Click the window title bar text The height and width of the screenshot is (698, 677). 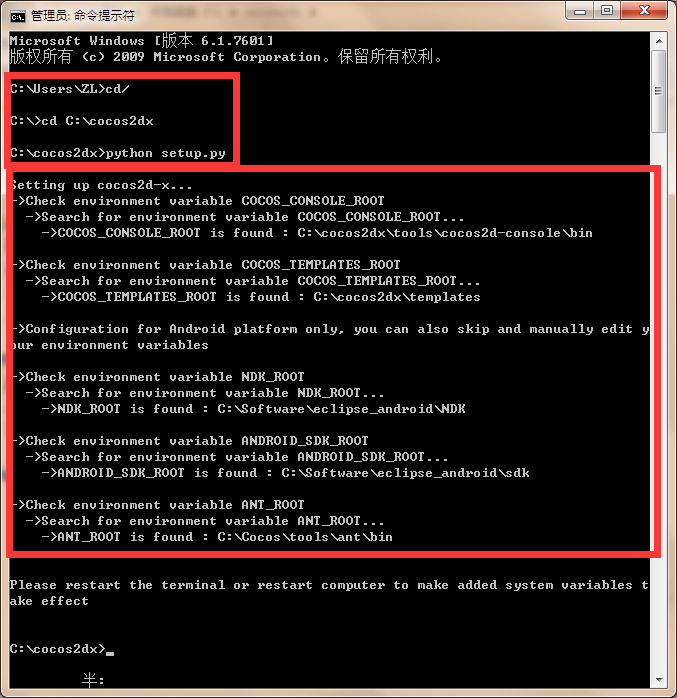point(83,16)
